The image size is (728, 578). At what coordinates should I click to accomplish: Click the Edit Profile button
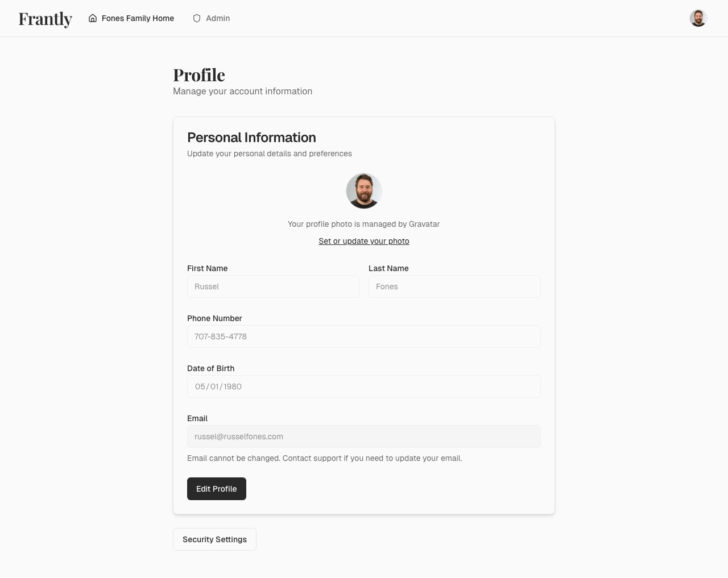216,489
